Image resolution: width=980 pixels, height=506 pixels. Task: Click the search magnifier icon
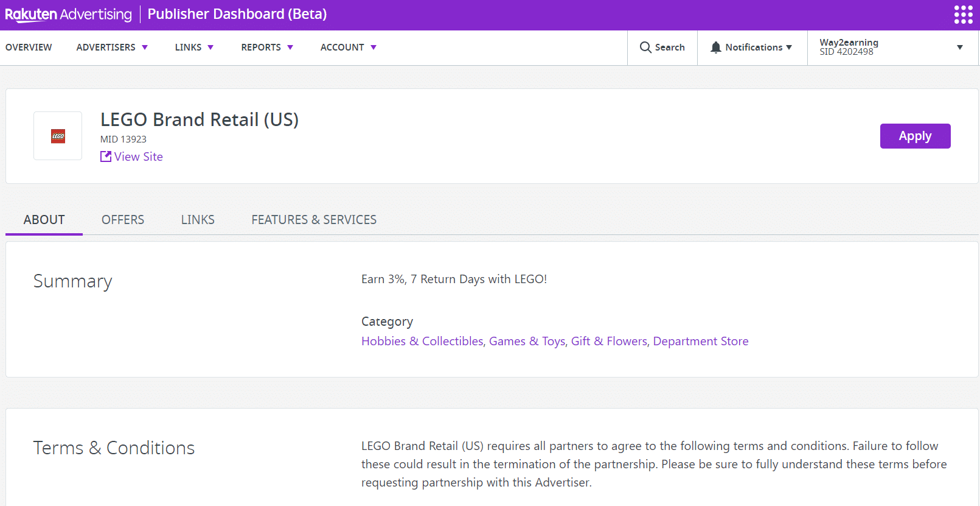coord(645,47)
